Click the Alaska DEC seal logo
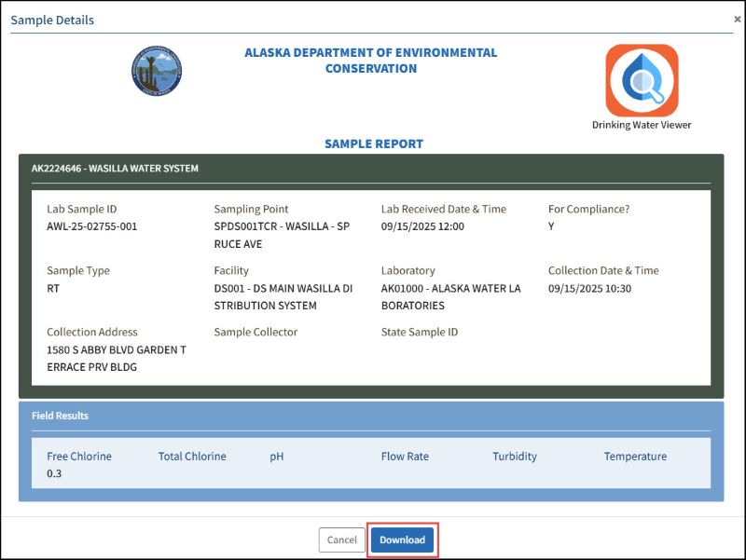Viewport: 746px width, 560px height. [x=157, y=72]
